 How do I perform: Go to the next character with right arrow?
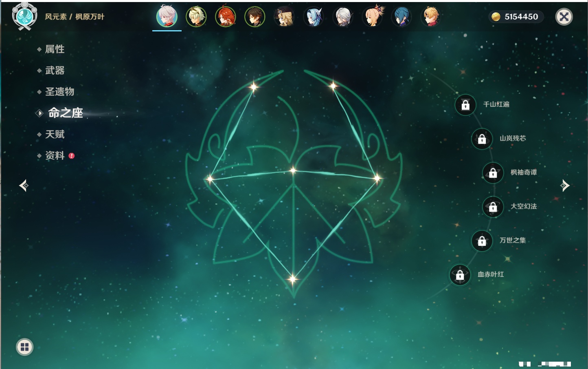[564, 186]
